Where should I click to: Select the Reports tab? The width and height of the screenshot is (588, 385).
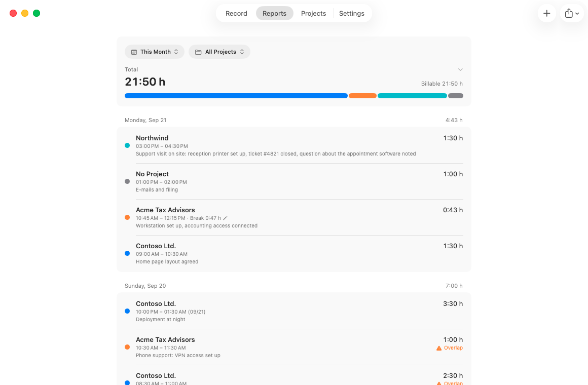(275, 14)
